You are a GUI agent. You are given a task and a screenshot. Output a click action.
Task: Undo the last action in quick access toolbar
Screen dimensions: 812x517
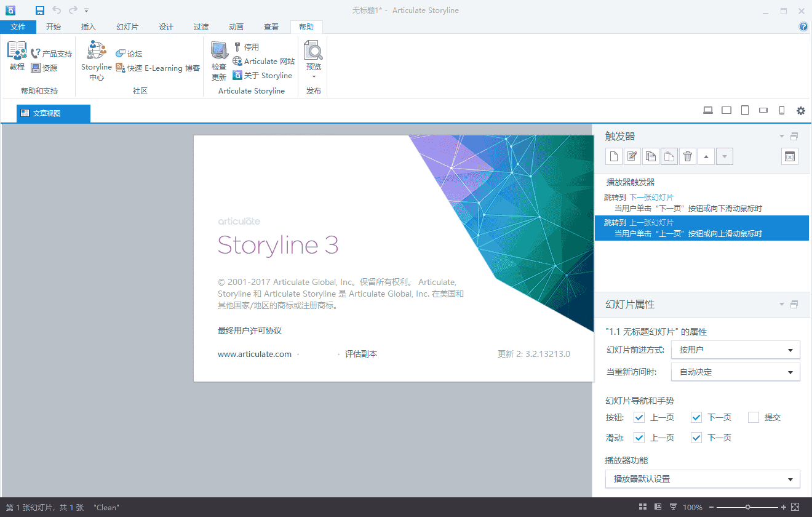tap(57, 10)
